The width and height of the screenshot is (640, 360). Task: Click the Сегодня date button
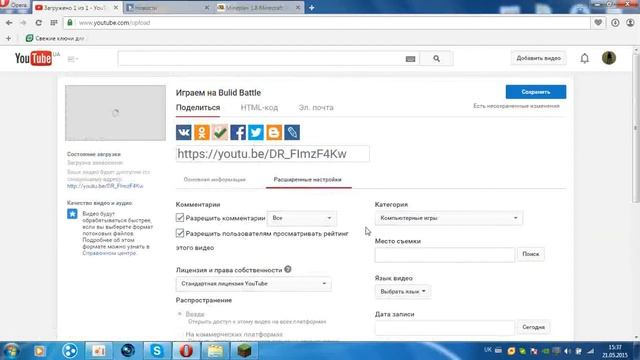pyautogui.click(x=533, y=327)
